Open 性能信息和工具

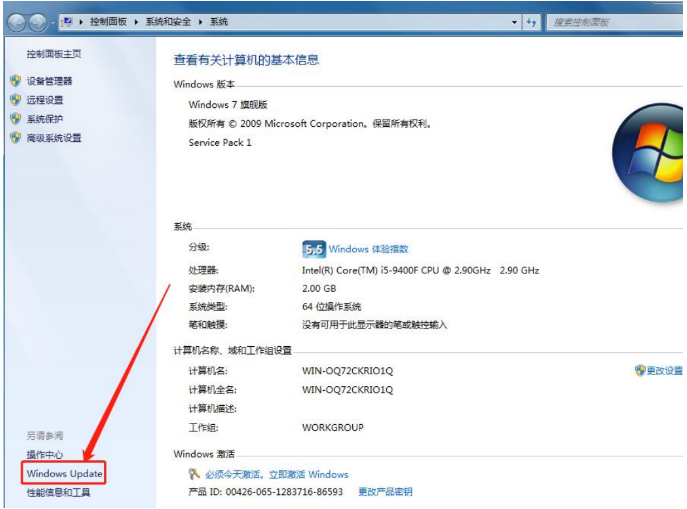coord(58,492)
